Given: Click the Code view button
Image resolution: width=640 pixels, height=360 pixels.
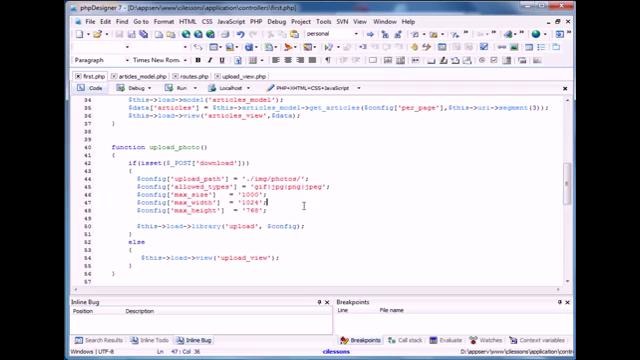Looking at the screenshot, I should 90,88.
